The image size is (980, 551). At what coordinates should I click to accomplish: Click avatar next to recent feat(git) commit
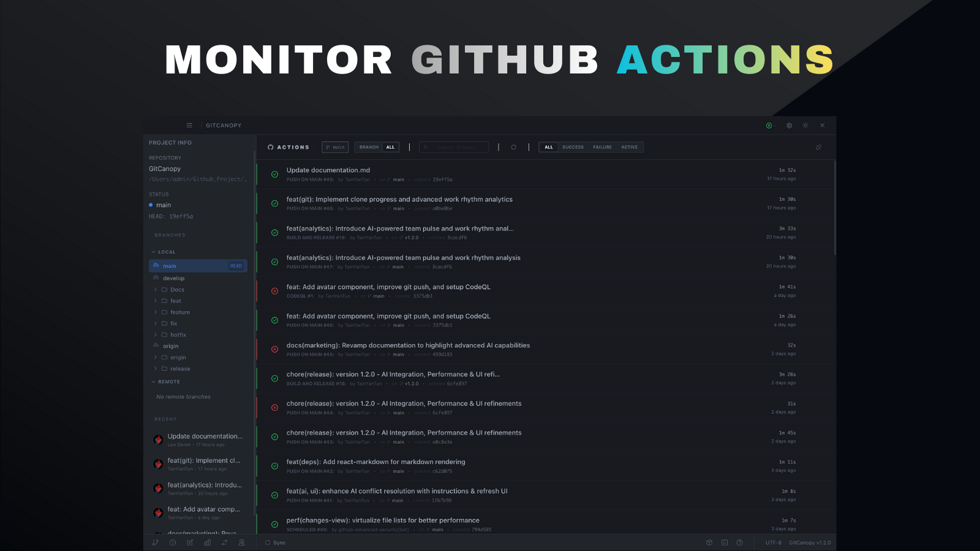158,464
